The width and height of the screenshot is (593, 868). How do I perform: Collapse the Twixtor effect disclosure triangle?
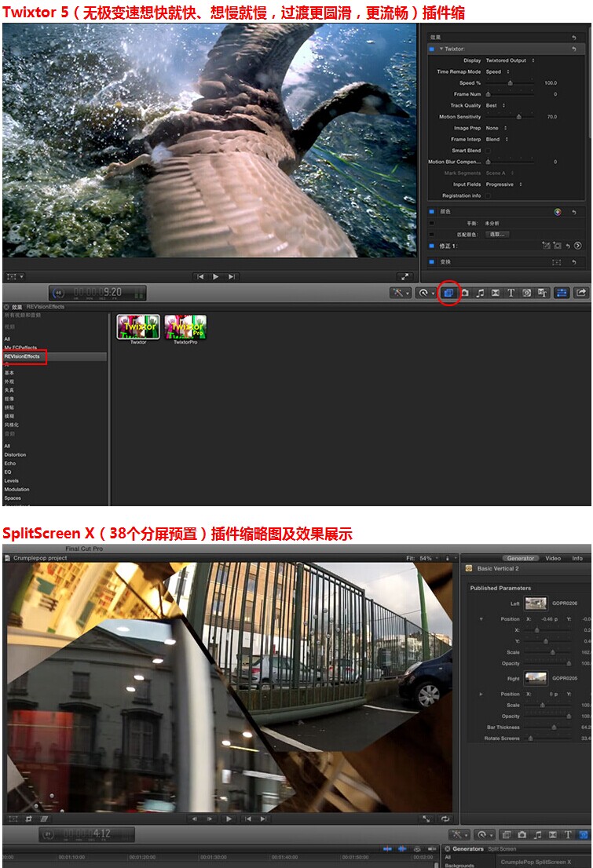tap(441, 49)
